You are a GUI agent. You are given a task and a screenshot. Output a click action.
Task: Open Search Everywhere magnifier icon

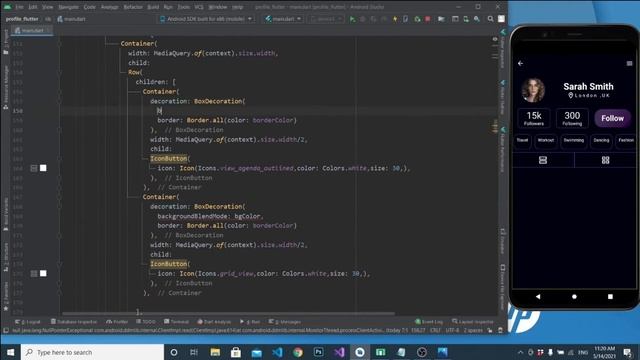(490, 19)
